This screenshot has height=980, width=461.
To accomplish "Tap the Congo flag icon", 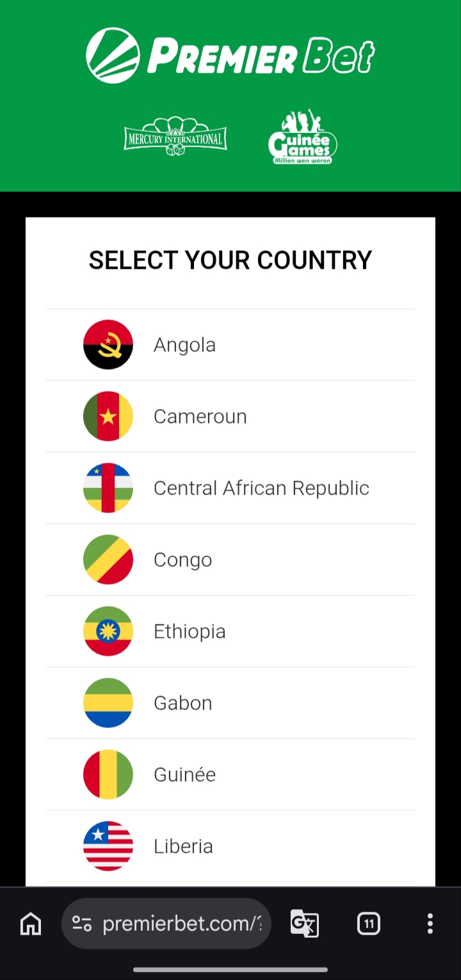I will (x=108, y=560).
